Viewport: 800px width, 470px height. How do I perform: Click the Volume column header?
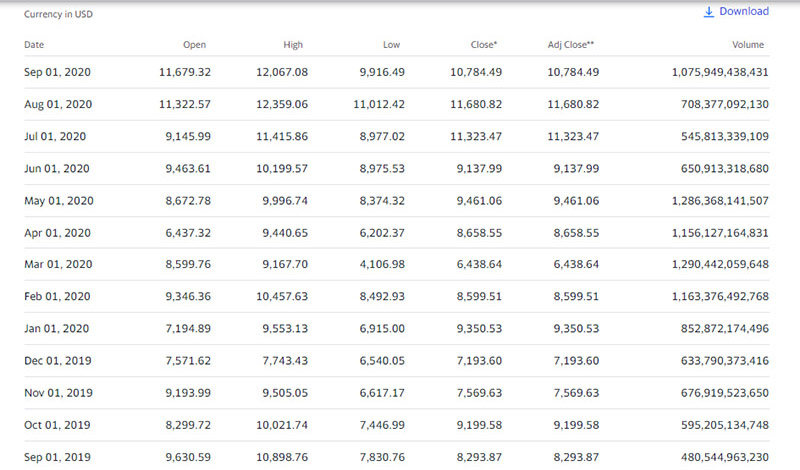(748, 45)
